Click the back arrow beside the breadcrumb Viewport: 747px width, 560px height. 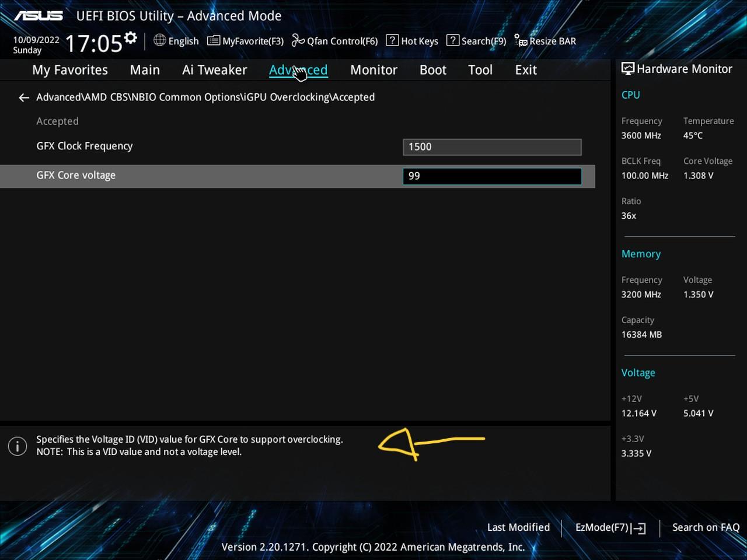[x=24, y=97]
